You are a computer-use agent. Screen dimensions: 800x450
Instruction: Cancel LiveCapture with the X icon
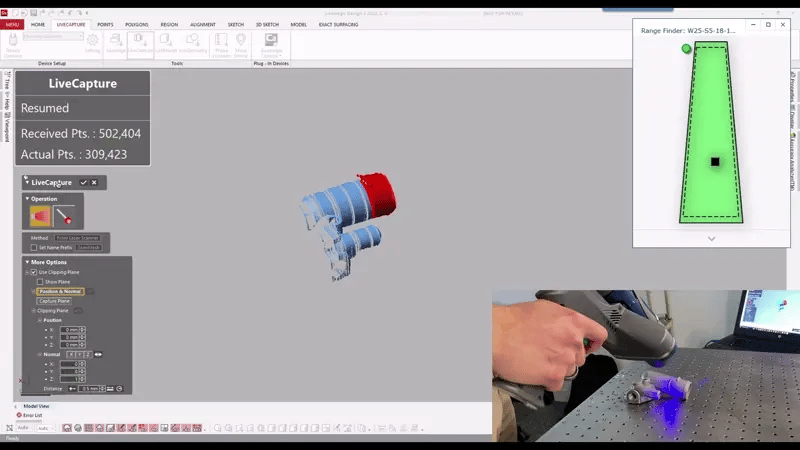(94, 183)
